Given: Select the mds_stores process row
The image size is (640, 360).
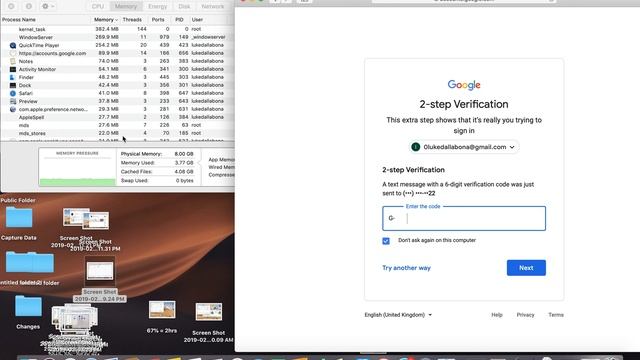Looking at the screenshot, I should (118, 133).
